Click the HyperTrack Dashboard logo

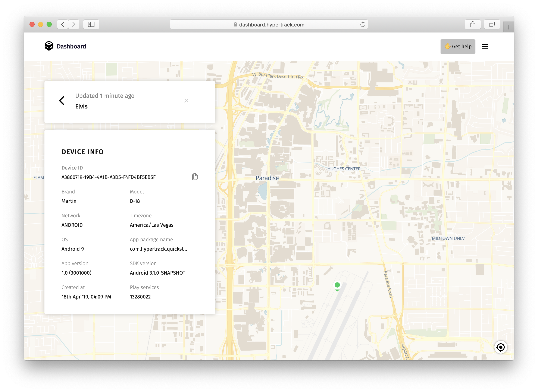(49, 46)
